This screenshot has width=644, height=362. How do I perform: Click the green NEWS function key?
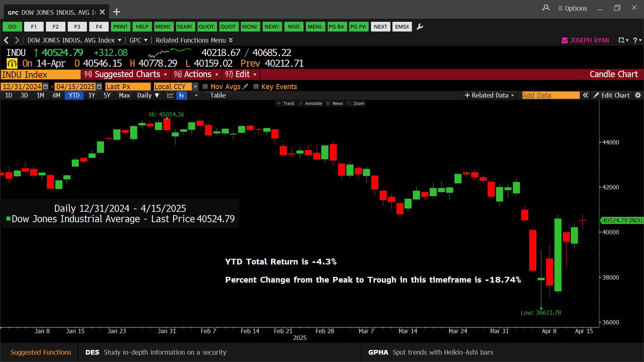[272, 27]
